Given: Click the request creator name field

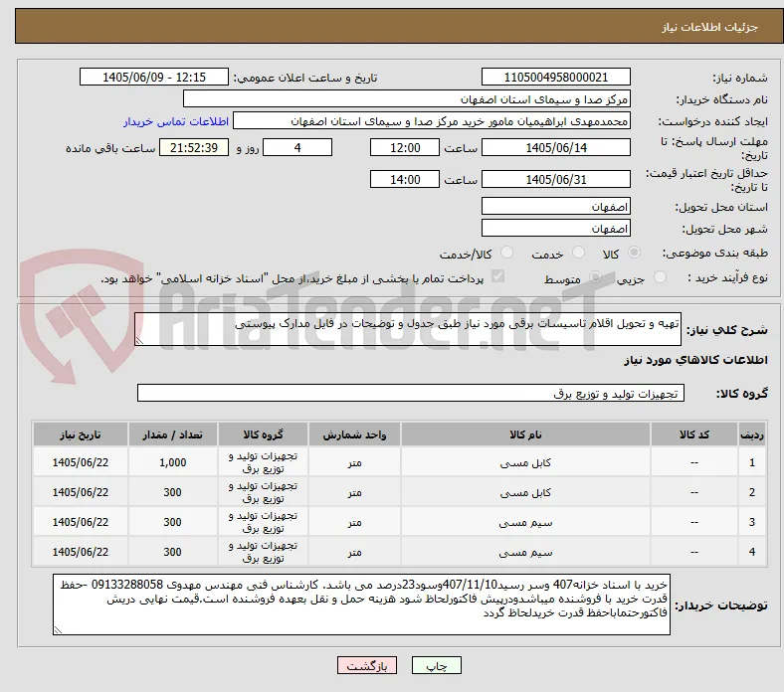Looking at the screenshot, I should [x=432, y=121].
